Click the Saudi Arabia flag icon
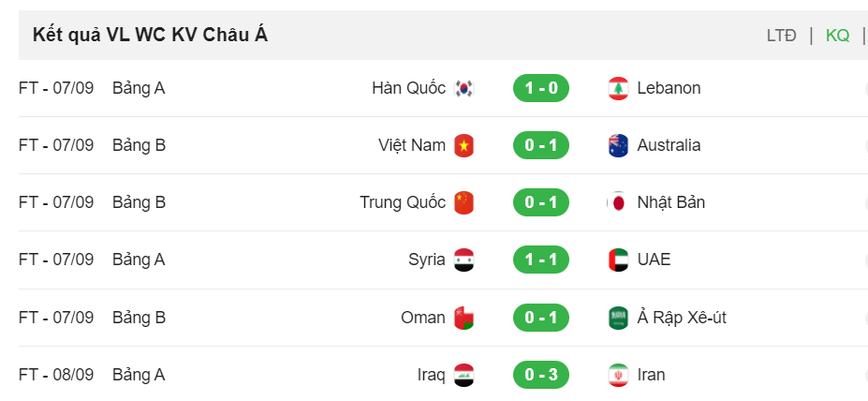868x401 pixels. click(x=618, y=318)
